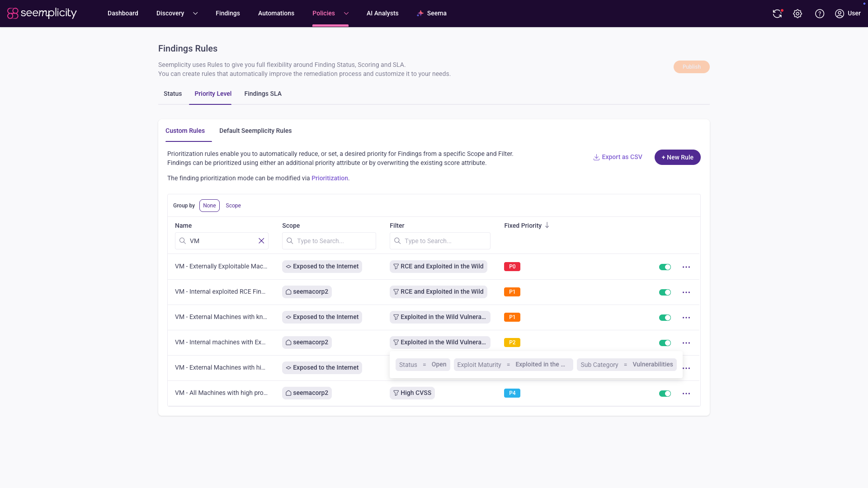Switch to the Findings SLA tab
This screenshot has height=488, width=868.
[263, 94]
